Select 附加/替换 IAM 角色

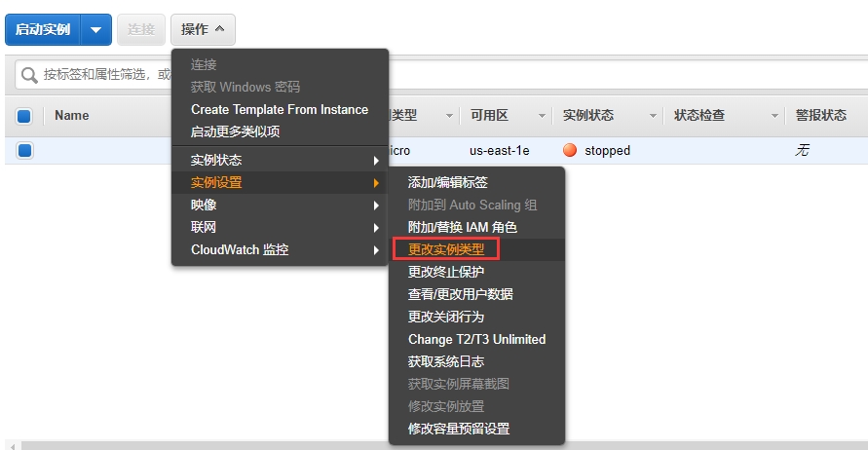[463, 227]
